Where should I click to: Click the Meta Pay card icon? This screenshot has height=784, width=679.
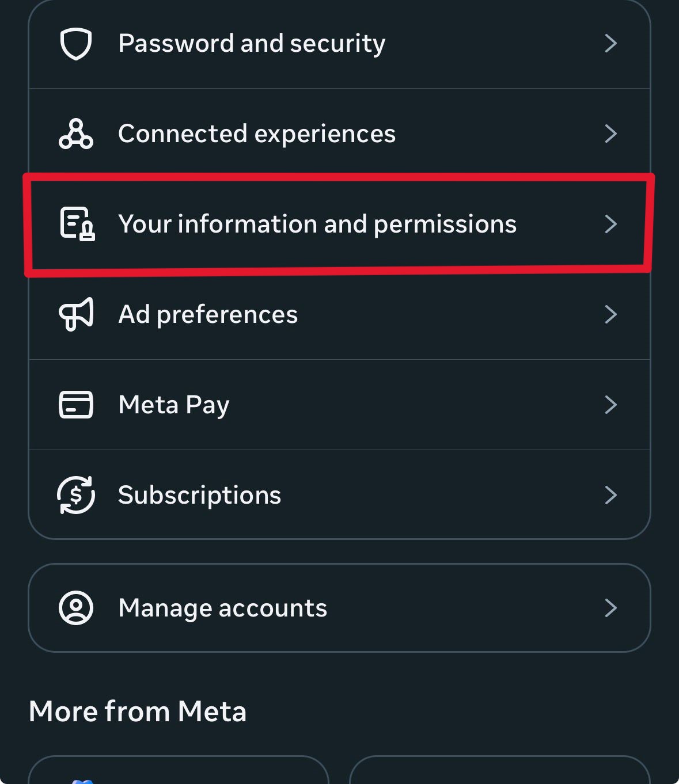(x=76, y=405)
